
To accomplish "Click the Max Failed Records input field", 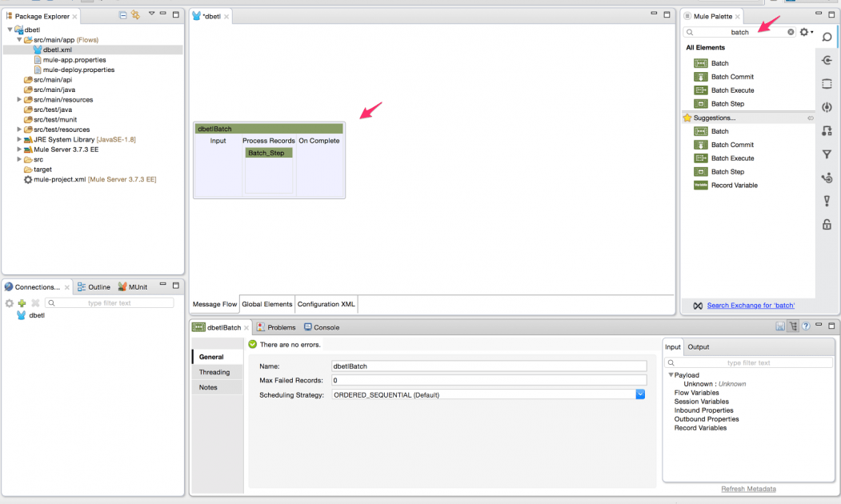I will [x=480, y=380].
